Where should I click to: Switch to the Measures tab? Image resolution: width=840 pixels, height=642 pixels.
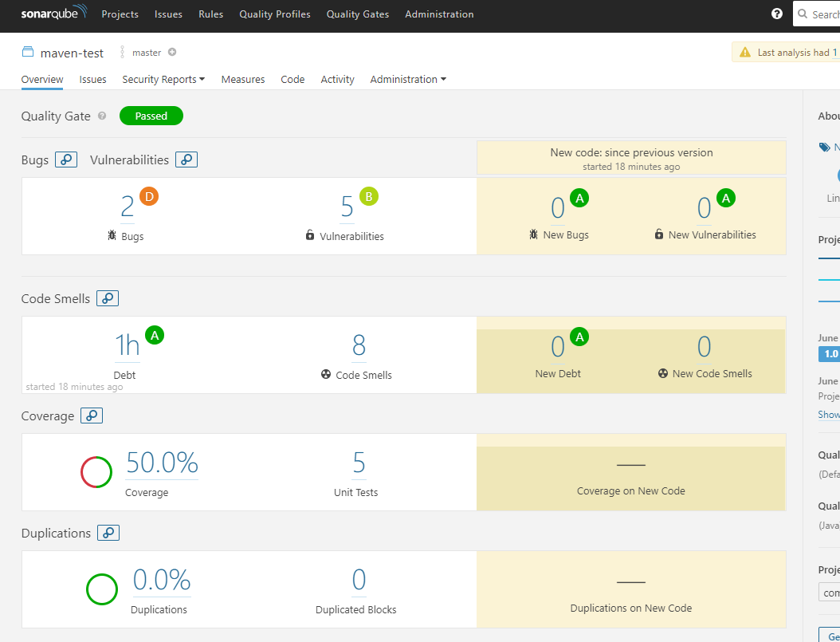coord(243,79)
